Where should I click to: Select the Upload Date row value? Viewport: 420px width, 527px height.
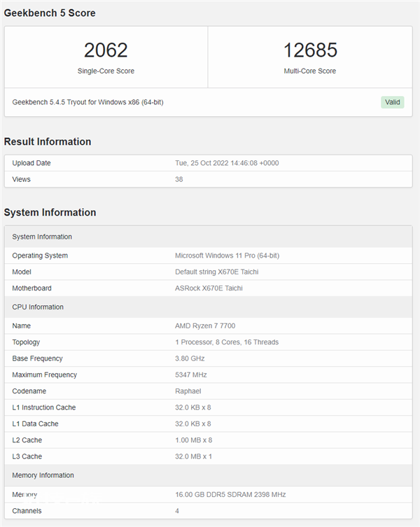click(227, 163)
